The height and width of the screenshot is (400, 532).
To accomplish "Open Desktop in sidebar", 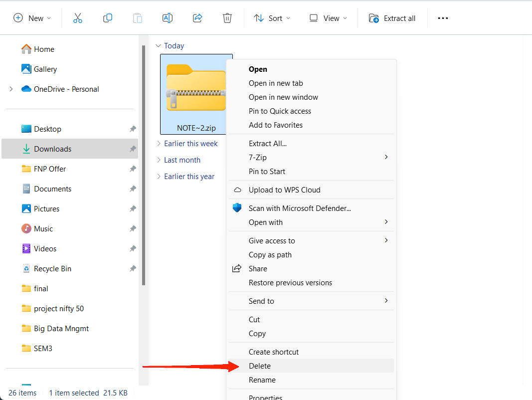I will [x=41, y=129].
